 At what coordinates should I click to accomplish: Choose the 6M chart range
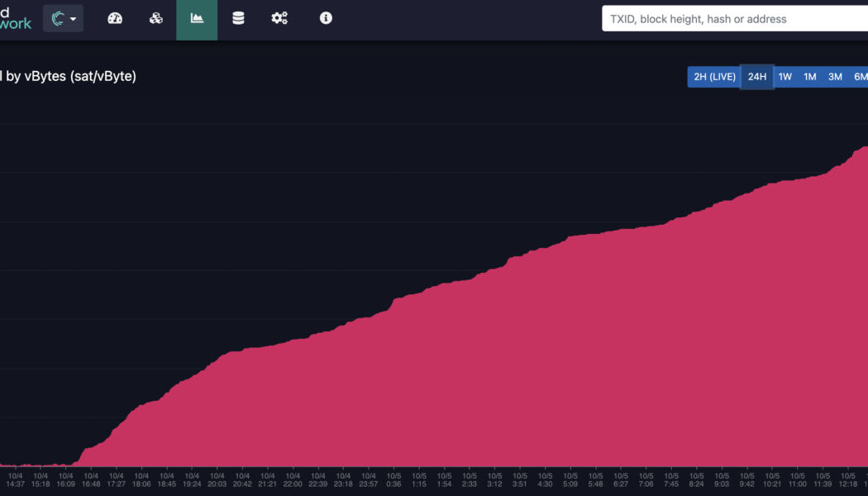860,77
